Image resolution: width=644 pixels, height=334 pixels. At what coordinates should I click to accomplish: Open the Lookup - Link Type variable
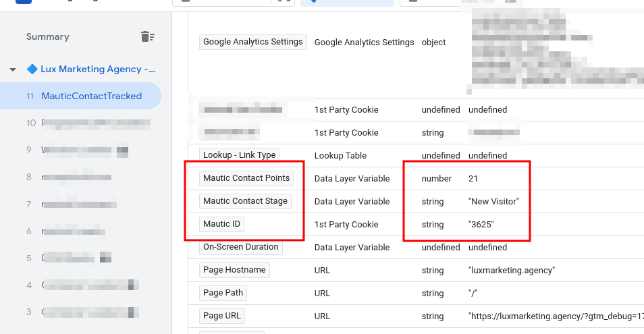(x=239, y=155)
